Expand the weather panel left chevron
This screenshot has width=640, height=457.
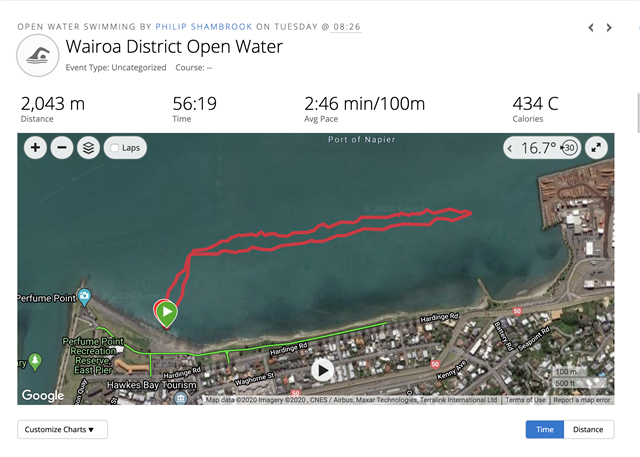tap(510, 148)
